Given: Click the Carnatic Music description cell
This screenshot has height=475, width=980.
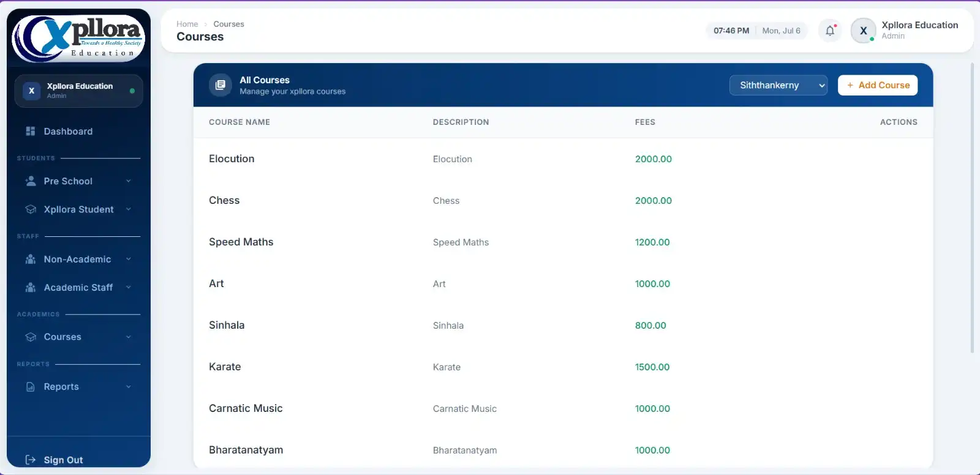Looking at the screenshot, I should (x=465, y=409).
